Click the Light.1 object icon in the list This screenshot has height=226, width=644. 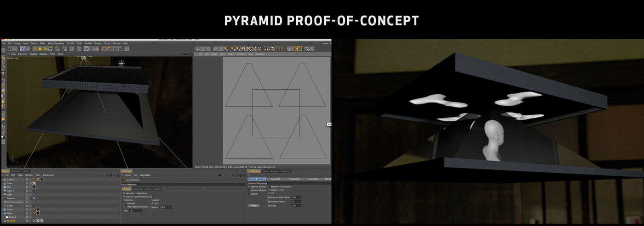(x=5, y=191)
